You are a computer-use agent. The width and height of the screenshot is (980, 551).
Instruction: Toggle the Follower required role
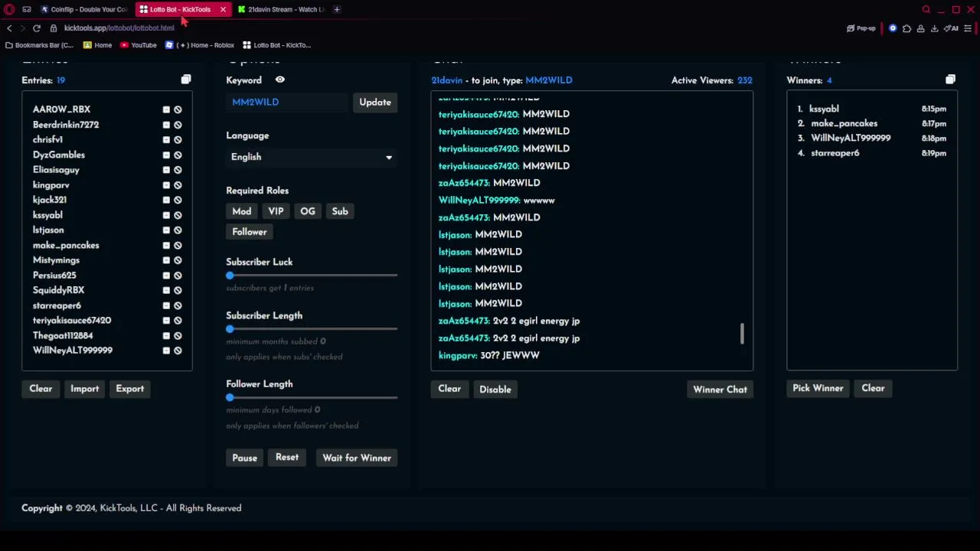250,232
